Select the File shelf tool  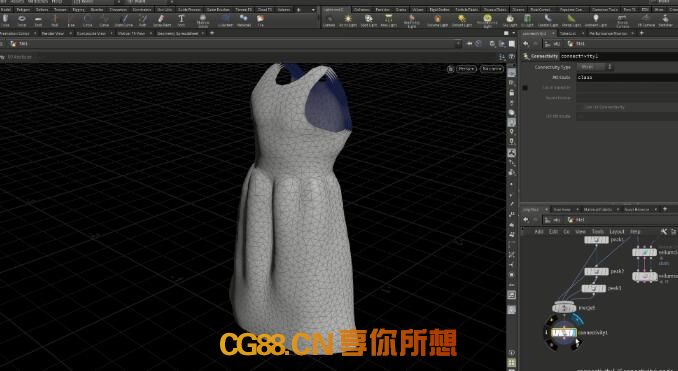[260, 20]
